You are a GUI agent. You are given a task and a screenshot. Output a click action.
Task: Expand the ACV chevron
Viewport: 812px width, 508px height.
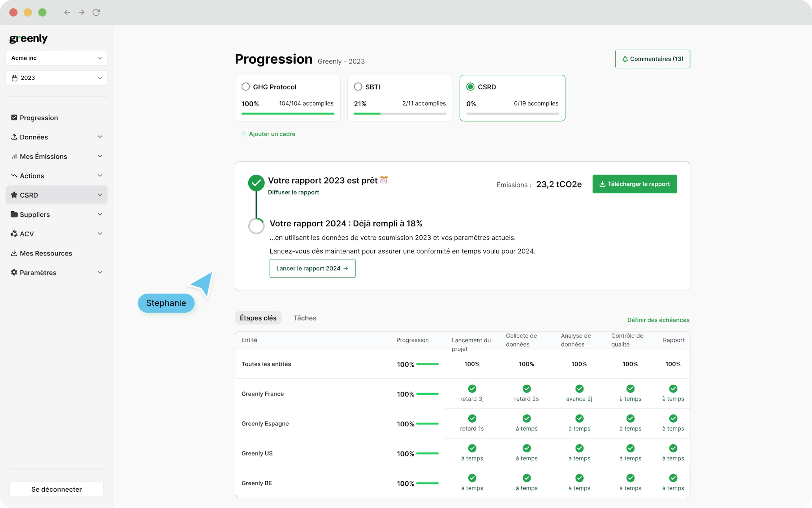(100, 233)
